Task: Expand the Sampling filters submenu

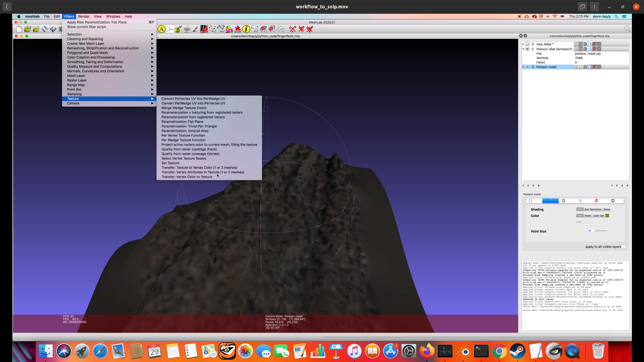Action: [x=109, y=94]
